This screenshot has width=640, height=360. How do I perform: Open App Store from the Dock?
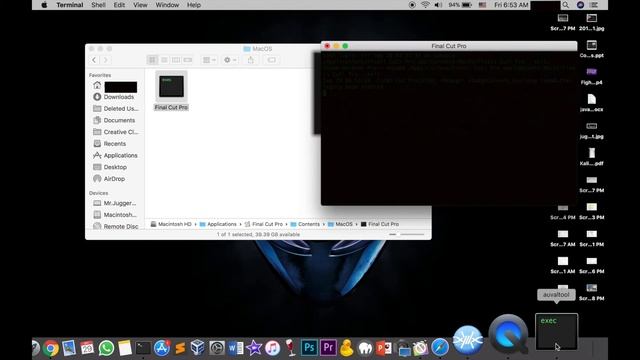(x=162, y=348)
